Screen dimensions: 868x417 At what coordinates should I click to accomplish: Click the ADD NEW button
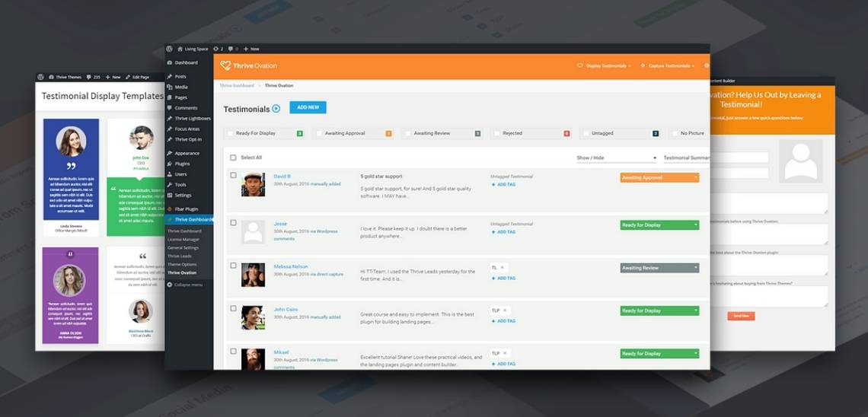coord(308,107)
